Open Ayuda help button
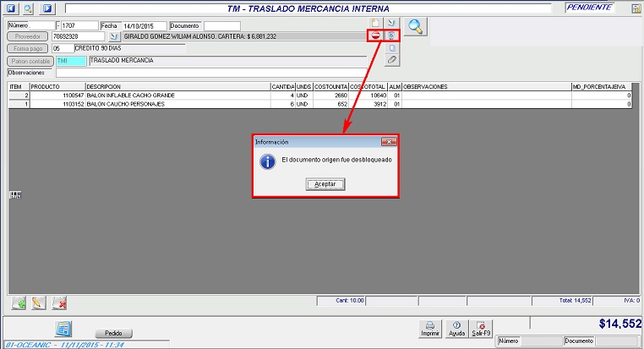The image size is (644, 349). coord(456,329)
